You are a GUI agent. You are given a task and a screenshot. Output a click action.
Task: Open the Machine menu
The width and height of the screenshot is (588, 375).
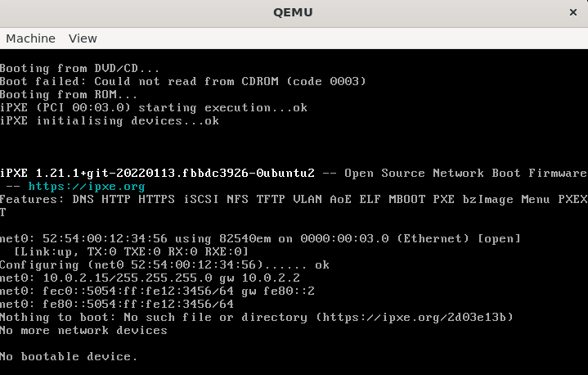[30, 38]
